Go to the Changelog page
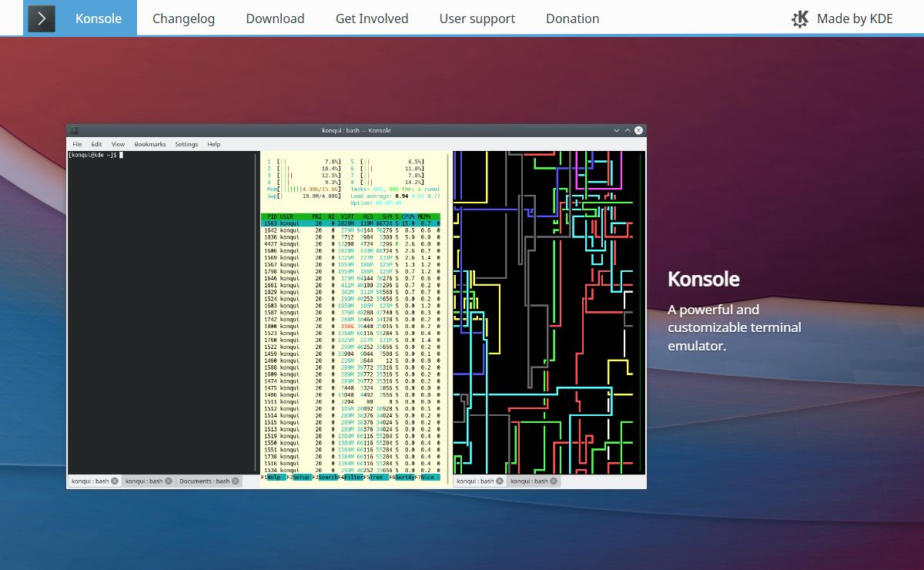 coord(183,18)
